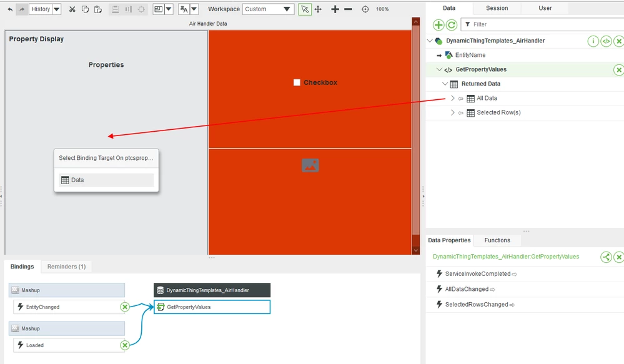Switch to the Session tab
The width and height of the screenshot is (624, 364).
[497, 8]
